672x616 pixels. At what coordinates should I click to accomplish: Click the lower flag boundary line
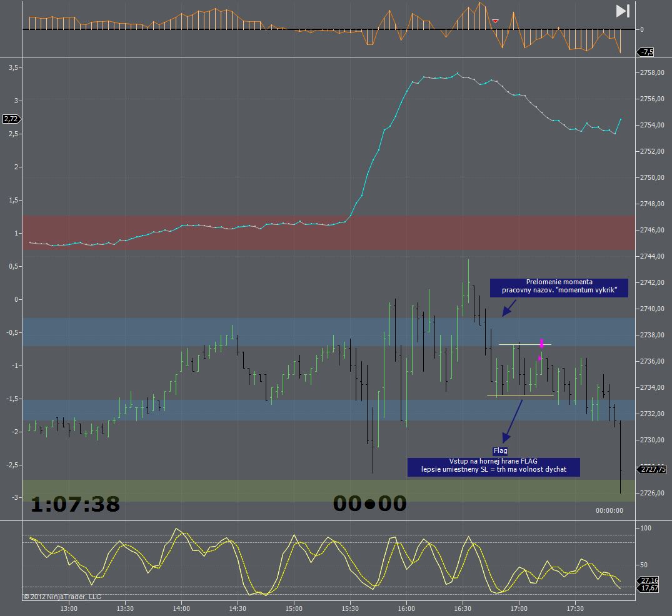coord(520,395)
